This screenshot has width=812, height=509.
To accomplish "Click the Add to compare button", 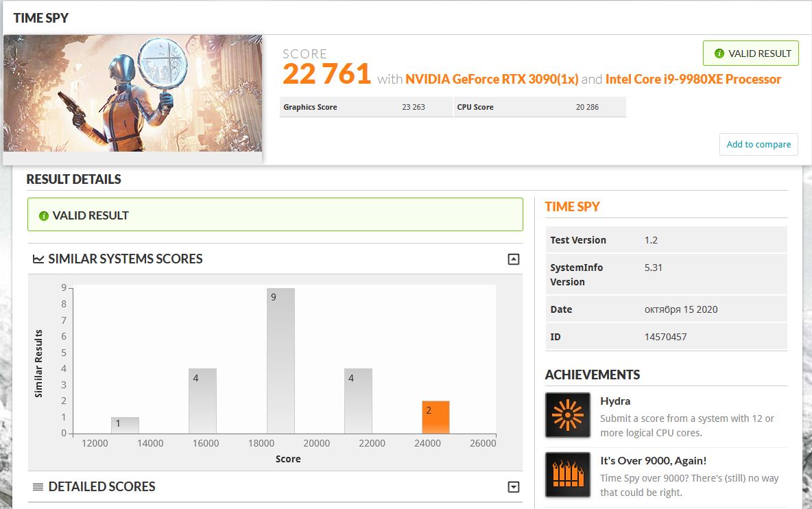I will [x=758, y=144].
